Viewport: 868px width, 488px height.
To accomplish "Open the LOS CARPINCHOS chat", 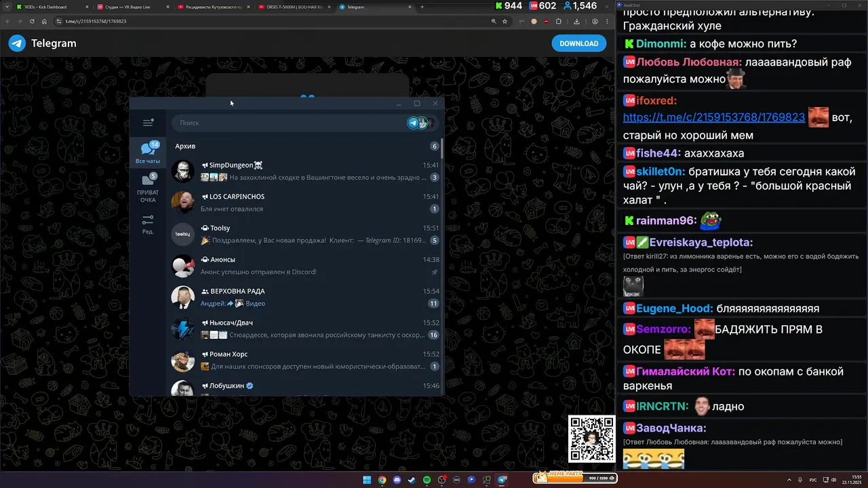I will [305, 203].
